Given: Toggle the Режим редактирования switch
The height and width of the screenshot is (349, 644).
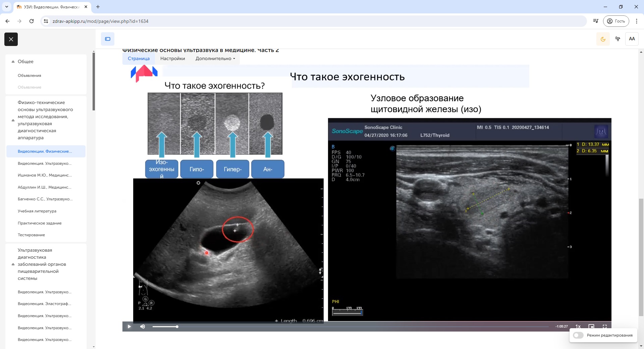Looking at the screenshot, I should tap(578, 335).
